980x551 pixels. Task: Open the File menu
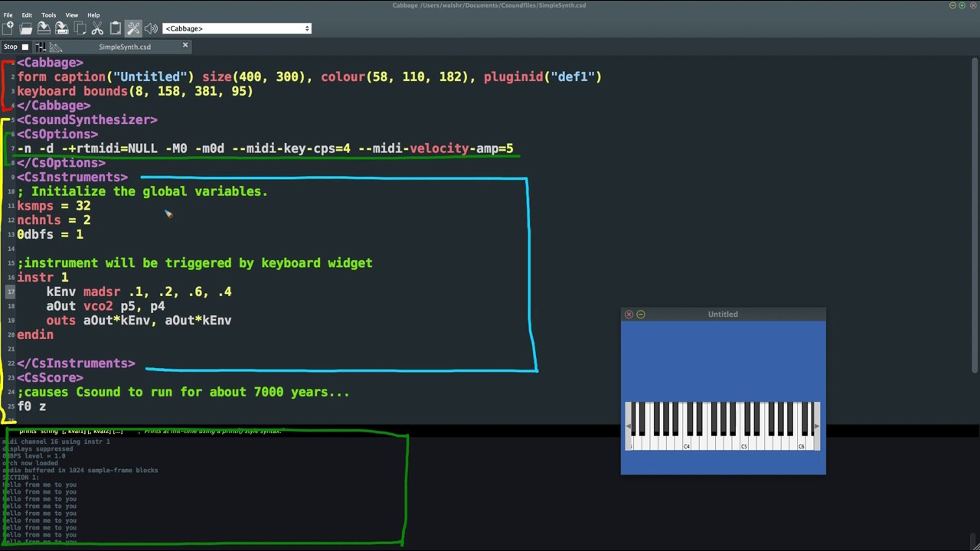(x=8, y=15)
